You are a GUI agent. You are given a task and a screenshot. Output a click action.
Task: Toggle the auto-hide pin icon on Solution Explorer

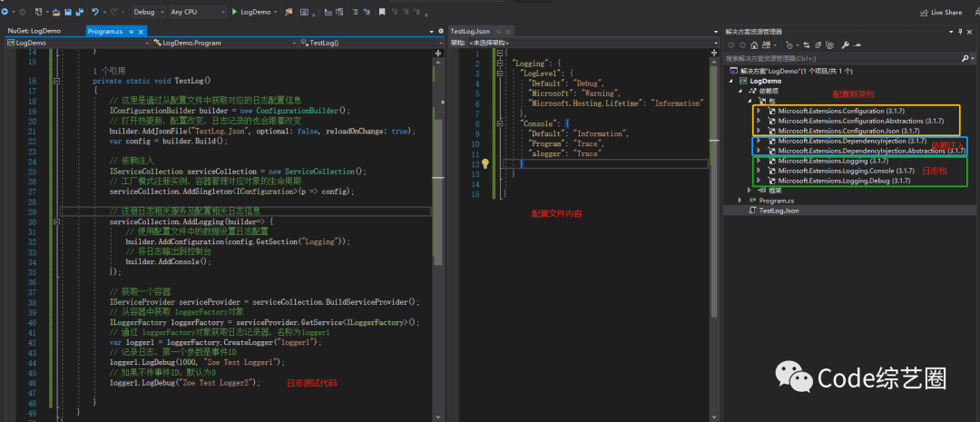click(x=960, y=31)
